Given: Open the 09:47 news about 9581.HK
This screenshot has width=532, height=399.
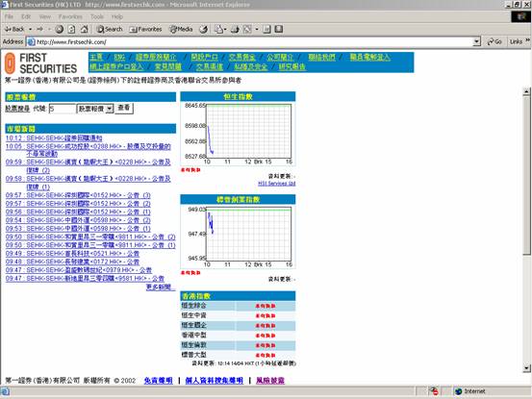Looking at the screenshot, I should coord(85,279).
